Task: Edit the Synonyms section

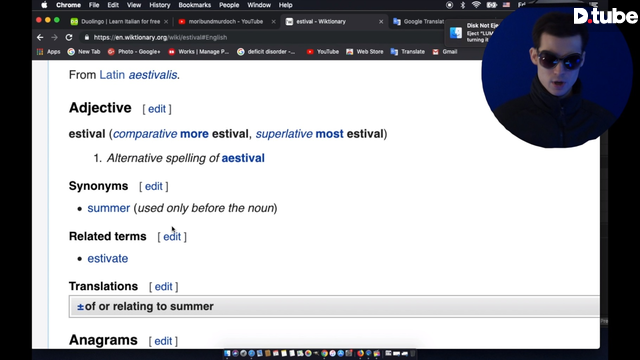Action: [x=153, y=186]
